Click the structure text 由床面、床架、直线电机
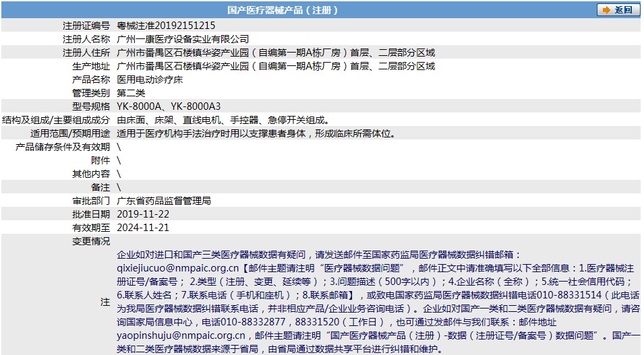 click(169, 121)
